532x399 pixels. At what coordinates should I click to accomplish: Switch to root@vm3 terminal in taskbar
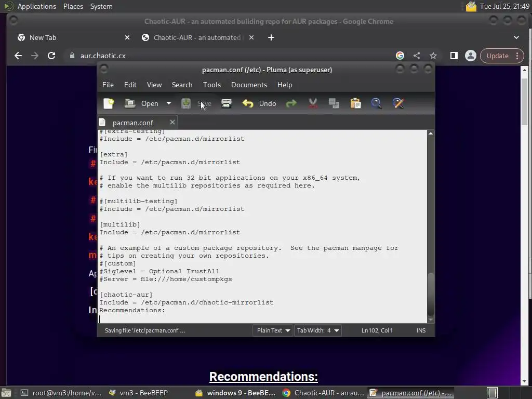point(61,393)
